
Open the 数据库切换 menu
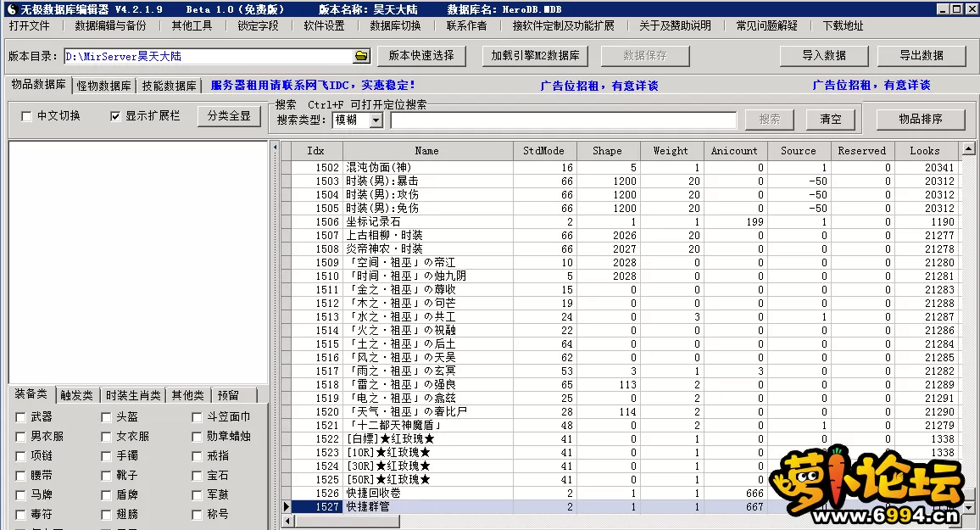click(x=395, y=25)
